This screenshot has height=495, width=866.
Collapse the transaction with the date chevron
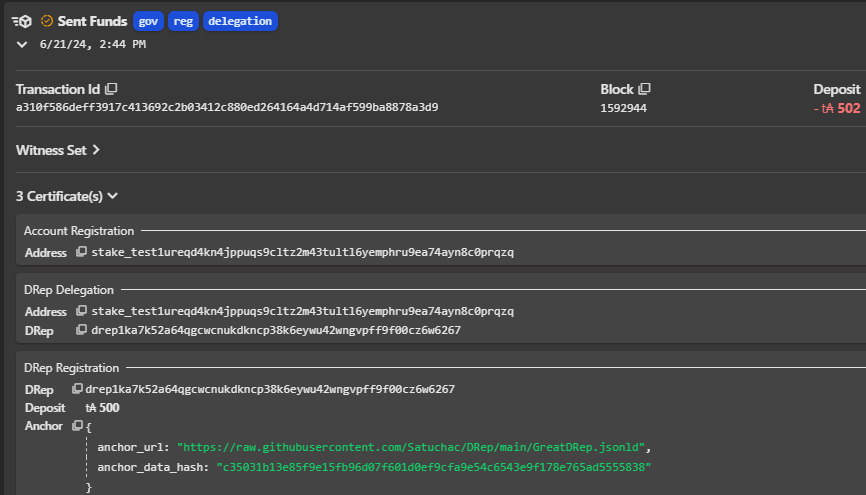point(22,45)
